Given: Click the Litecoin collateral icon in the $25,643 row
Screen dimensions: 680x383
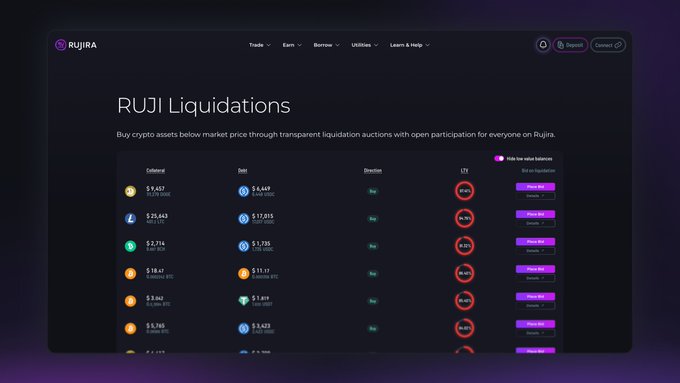Looking at the screenshot, I should [130, 219].
